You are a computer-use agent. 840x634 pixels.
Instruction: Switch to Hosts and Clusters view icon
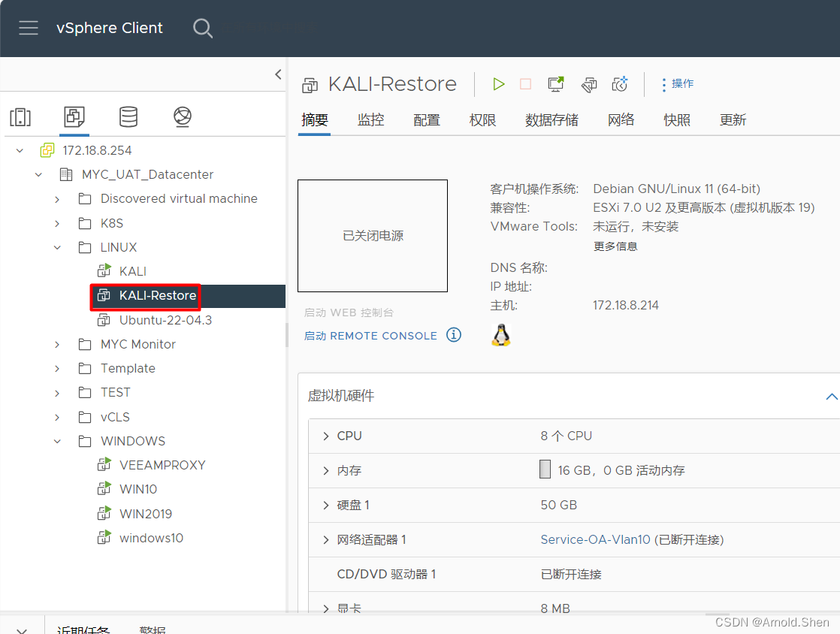[x=20, y=116]
